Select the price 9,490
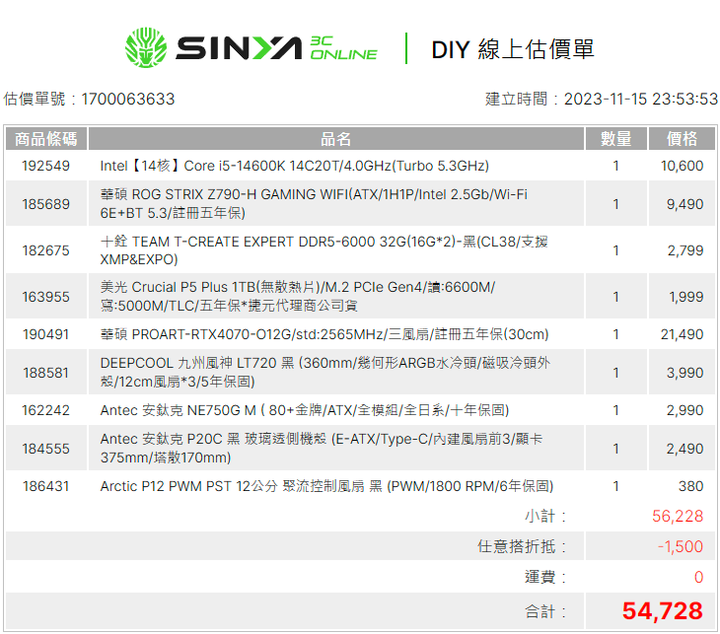Viewport: 720px width, 634px height. click(x=685, y=204)
